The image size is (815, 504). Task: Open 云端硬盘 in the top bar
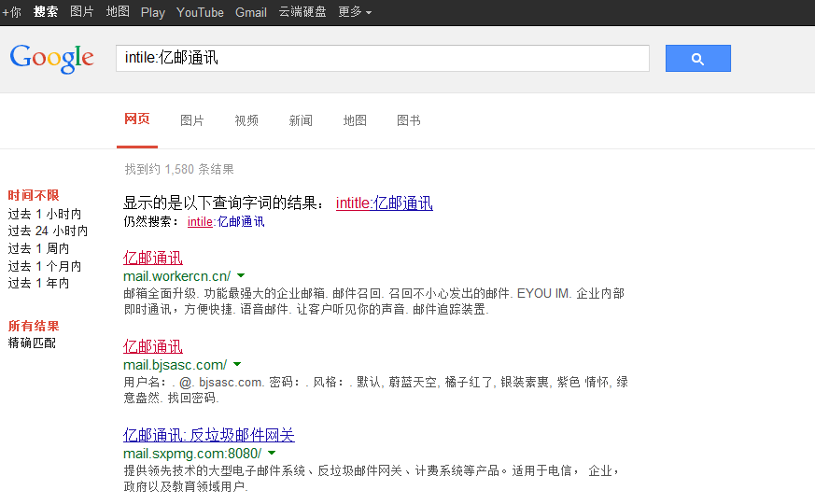pyautogui.click(x=302, y=12)
